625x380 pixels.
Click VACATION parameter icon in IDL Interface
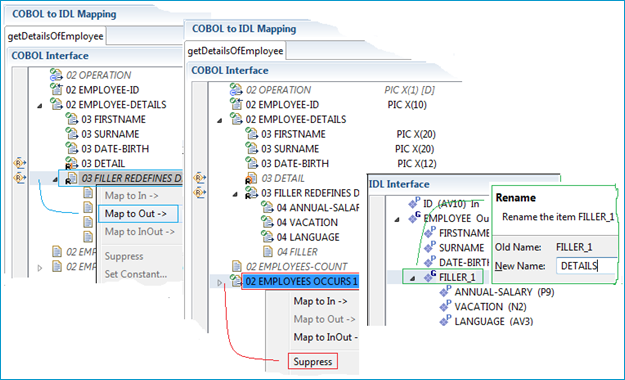pyautogui.click(x=445, y=306)
